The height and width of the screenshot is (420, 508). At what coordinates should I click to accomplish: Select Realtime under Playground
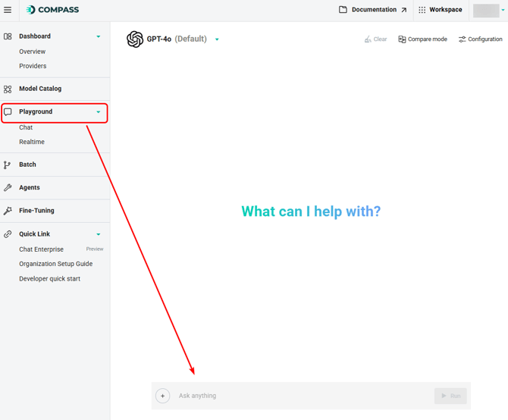[32, 142]
